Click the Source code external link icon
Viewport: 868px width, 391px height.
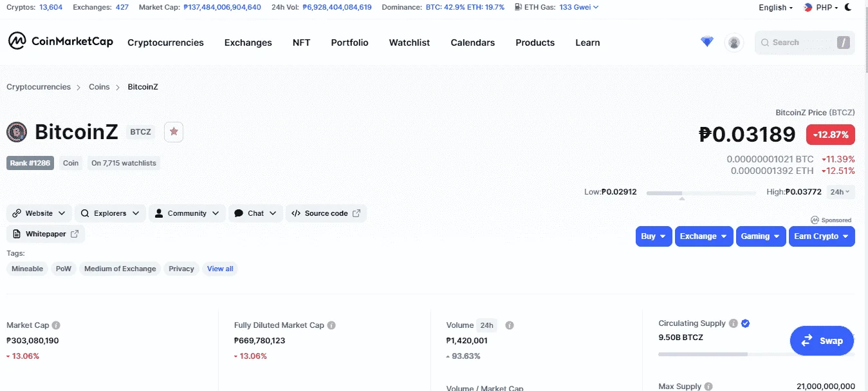(x=356, y=213)
